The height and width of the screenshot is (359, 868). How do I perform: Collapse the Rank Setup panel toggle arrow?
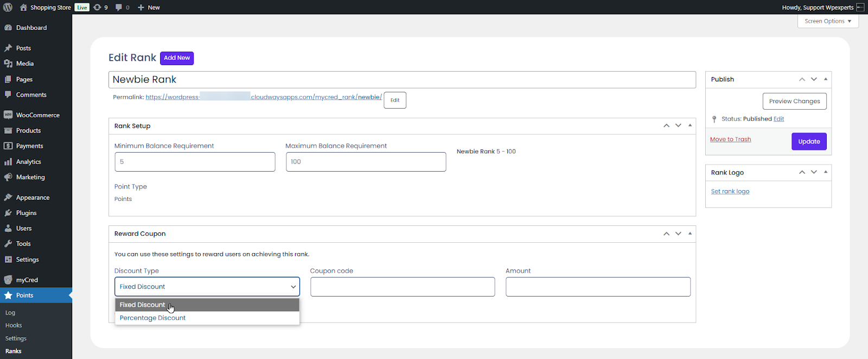tap(690, 125)
